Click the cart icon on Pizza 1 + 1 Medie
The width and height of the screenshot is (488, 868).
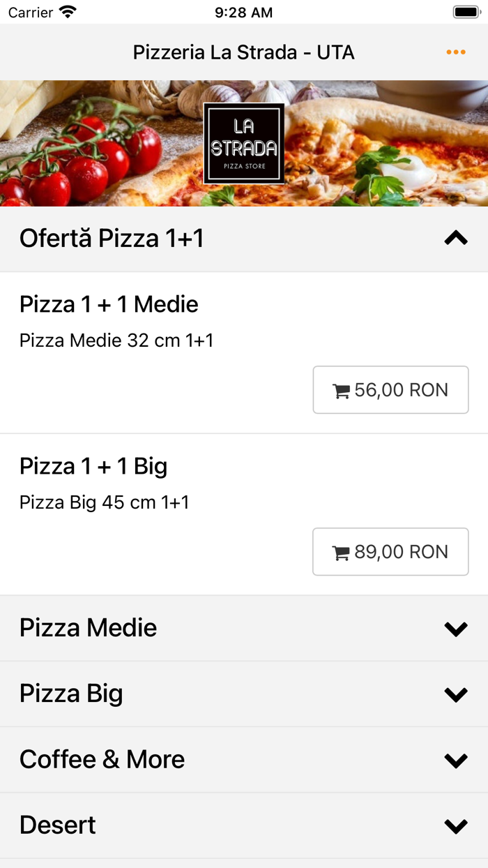tap(342, 389)
